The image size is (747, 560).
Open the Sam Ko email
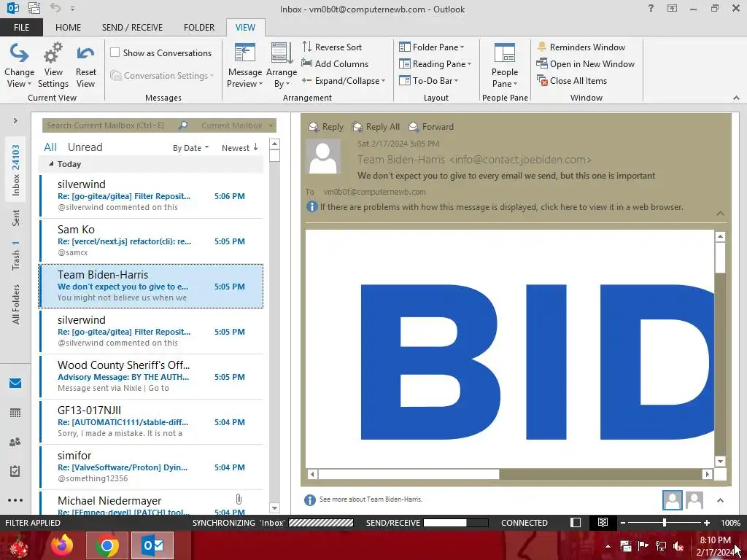(x=151, y=241)
